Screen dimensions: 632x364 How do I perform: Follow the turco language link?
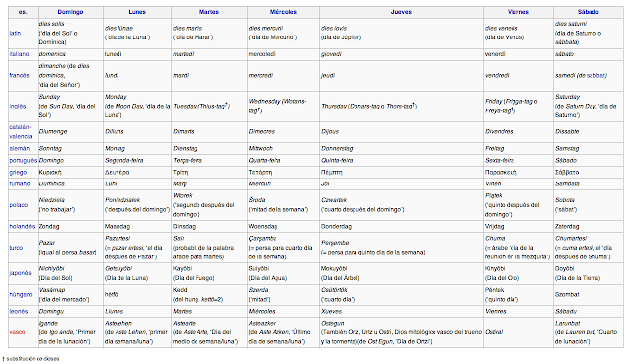point(16,248)
